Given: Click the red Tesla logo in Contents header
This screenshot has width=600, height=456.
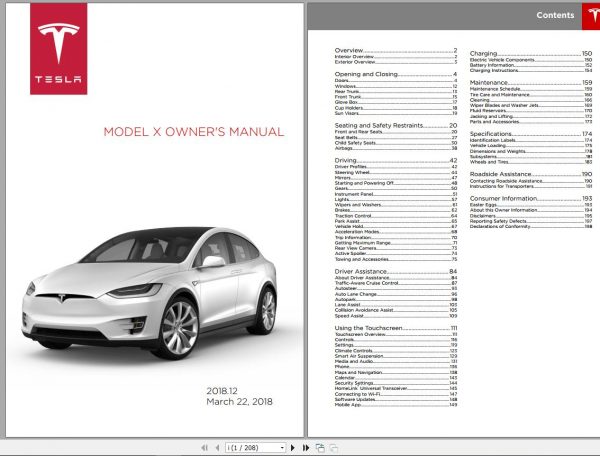Looking at the screenshot, I should [592, 16].
